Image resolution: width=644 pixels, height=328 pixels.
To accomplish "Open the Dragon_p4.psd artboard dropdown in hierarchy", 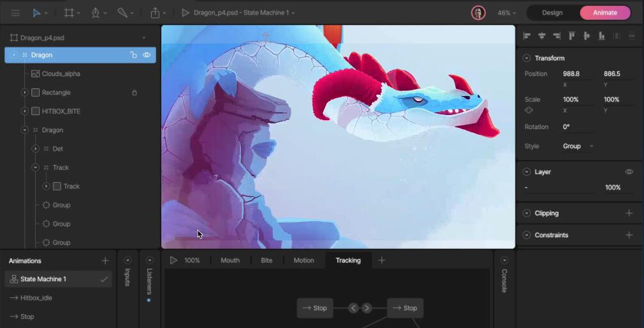I will coord(144,38).
